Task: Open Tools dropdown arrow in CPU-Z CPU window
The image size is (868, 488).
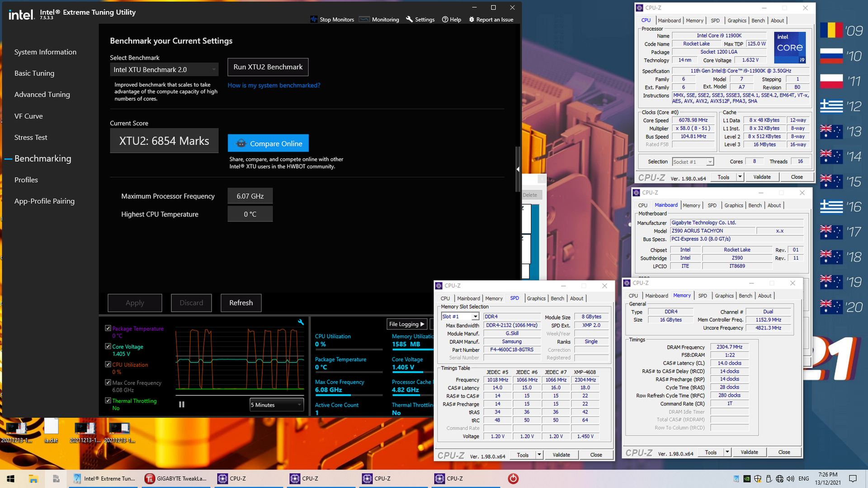Action: (x=740, y=177)
